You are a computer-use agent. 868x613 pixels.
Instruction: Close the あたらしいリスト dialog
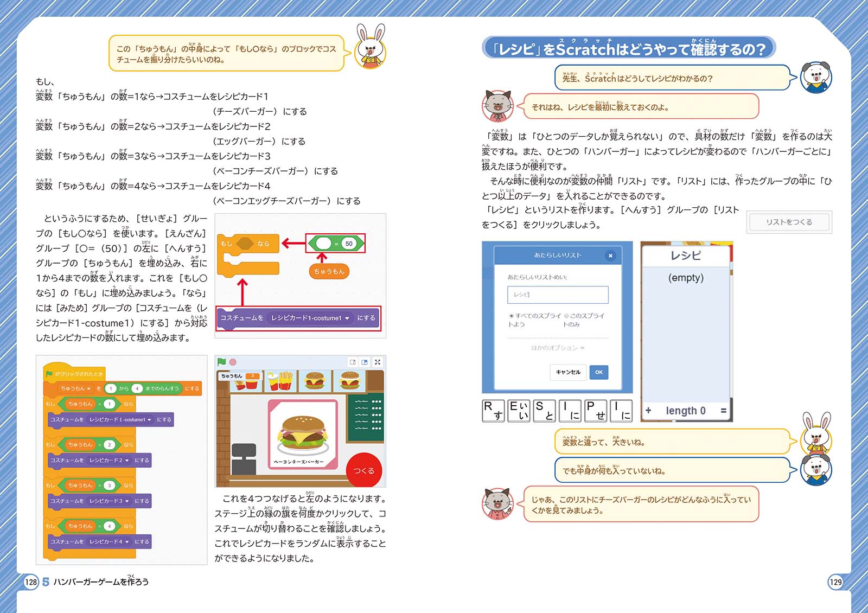[x=610, y=256]
